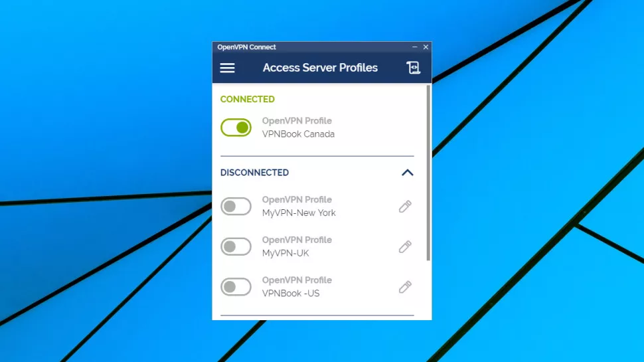
Task: Open the hamburger menu
Action: point(227,68)
